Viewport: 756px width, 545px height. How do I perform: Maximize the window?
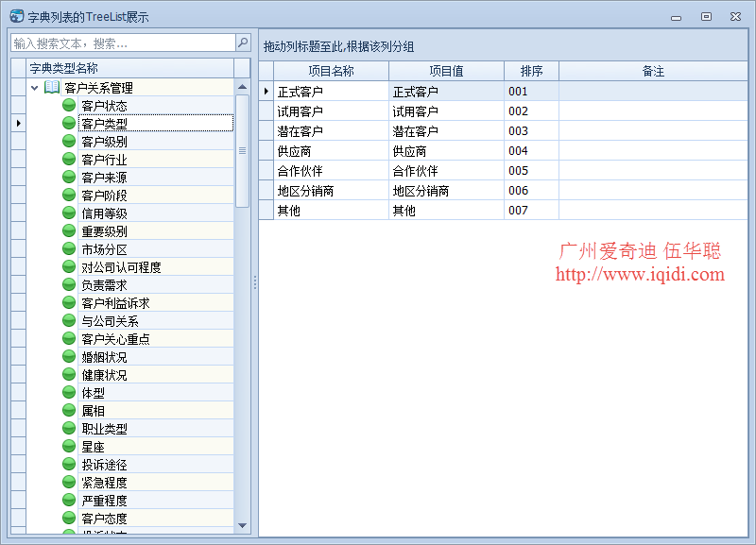click(x=706, y=16)
